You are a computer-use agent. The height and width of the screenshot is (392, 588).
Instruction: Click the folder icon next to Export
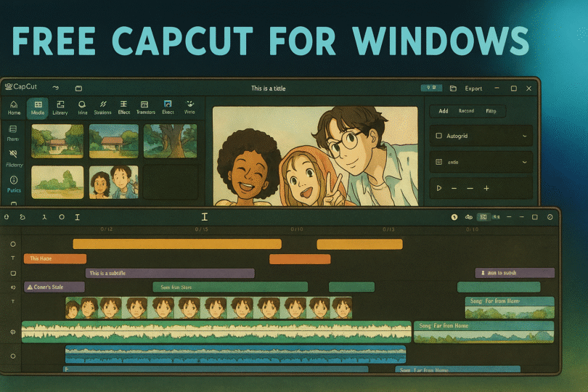tap(453, 89)
